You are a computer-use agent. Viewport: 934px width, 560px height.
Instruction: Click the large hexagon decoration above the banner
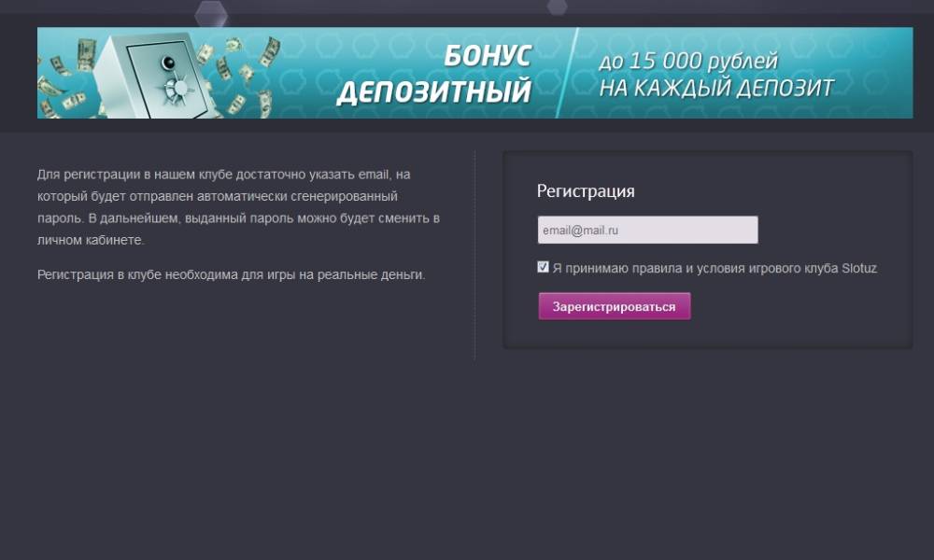pos(211,13)
